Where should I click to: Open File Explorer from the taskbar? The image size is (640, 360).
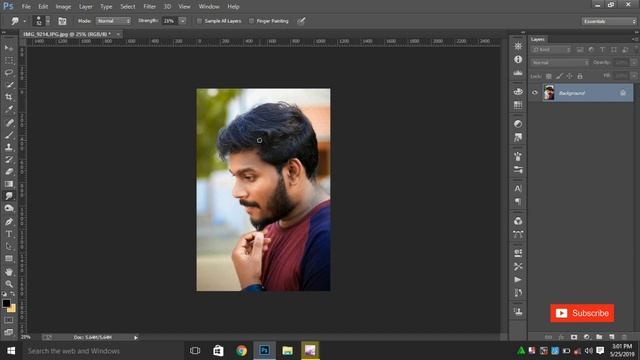(x=287, y=351)
